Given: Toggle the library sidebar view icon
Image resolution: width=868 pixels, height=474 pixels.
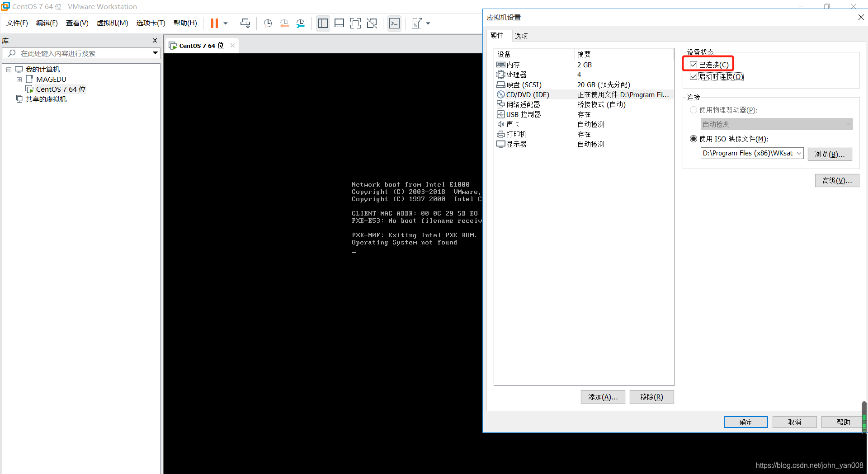Looking at the screenshot, I should pyautogui.click(x=323, y=23).
